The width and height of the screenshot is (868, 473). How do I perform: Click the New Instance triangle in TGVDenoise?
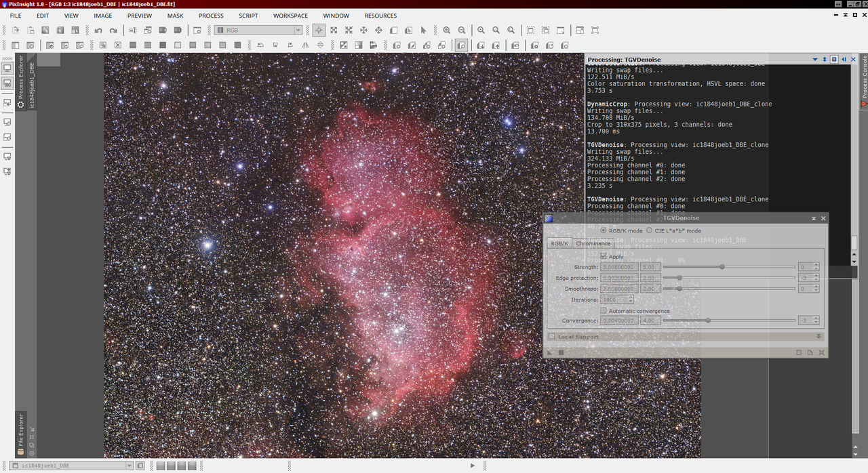tap(549, 352)
